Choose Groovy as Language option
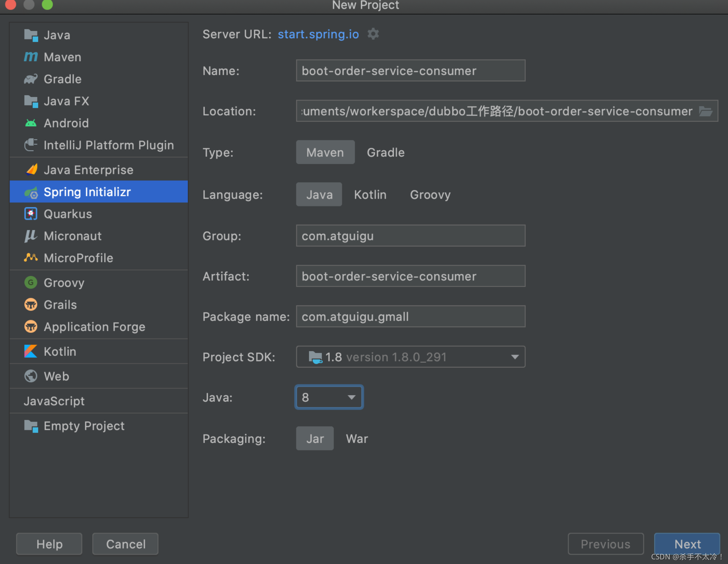728x564 pixels. click(x=430, y=194)
